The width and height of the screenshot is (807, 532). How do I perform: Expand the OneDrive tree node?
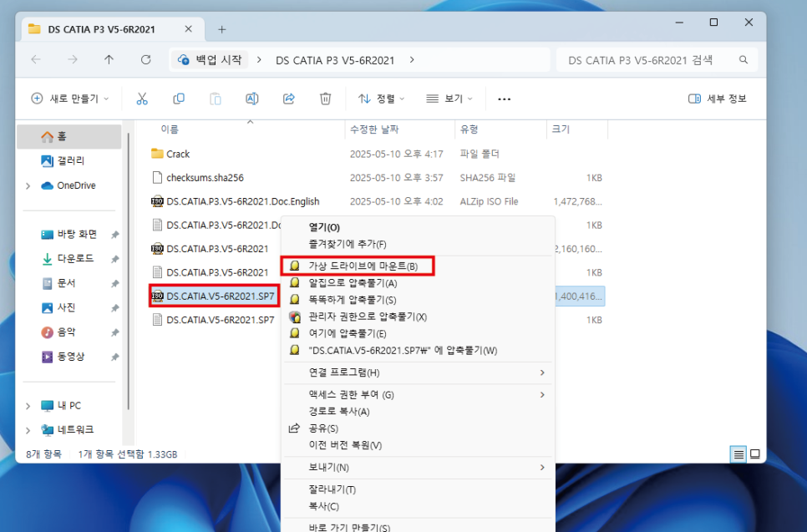point(28,186)
